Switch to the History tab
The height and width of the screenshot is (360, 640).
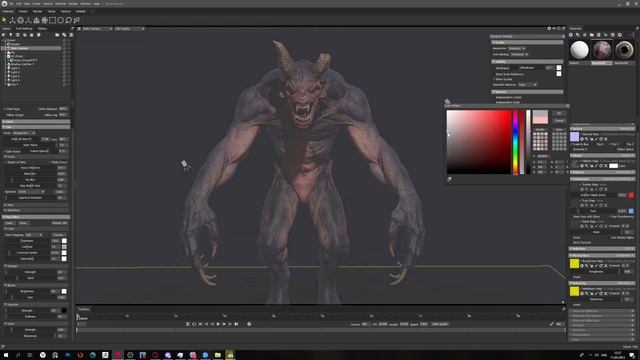pyautogui.click(x=42, y=29)
